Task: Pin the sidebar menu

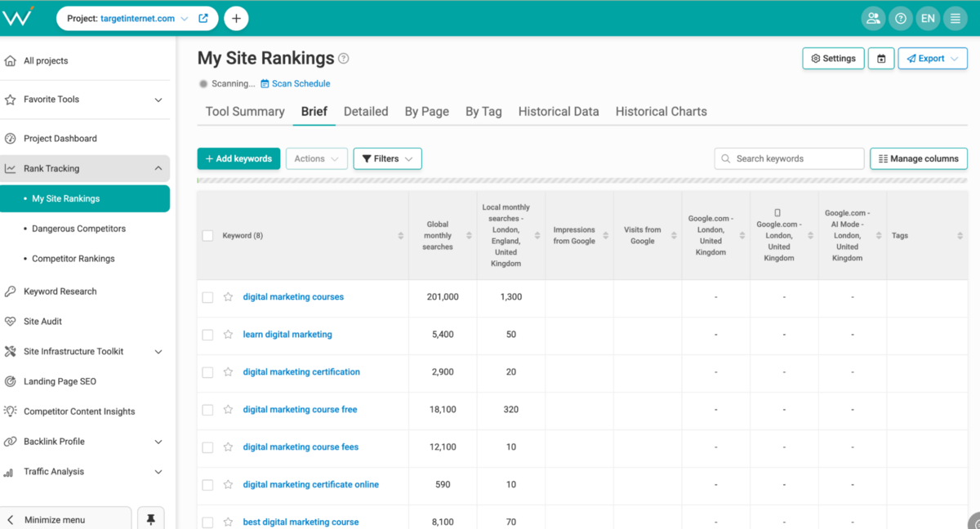Action: point(150,519)
